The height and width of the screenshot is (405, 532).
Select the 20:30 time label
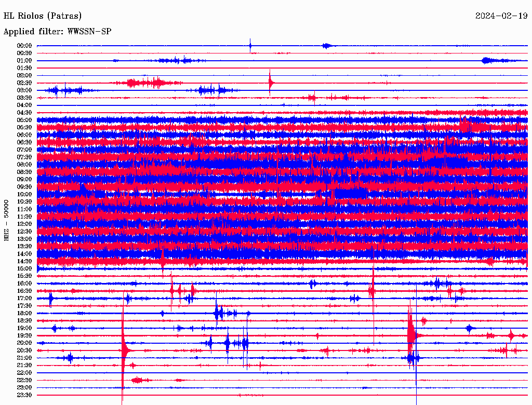click(x=24, y=350)
